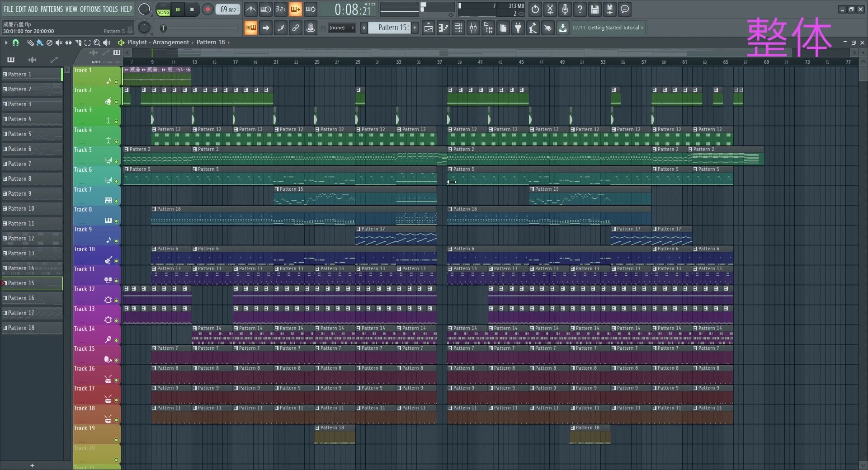Open the tempo tapper icon
868x470 pixels.
[x=533, y=28]
